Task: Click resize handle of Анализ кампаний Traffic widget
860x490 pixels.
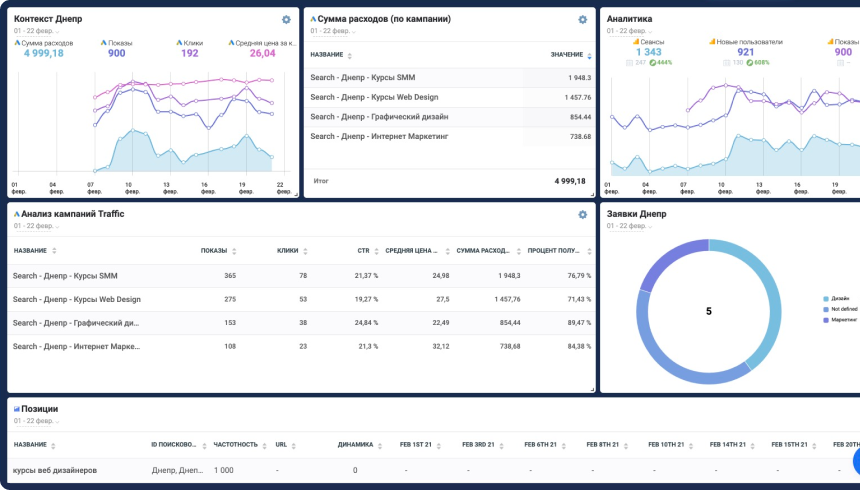Action: pos(593,389)
